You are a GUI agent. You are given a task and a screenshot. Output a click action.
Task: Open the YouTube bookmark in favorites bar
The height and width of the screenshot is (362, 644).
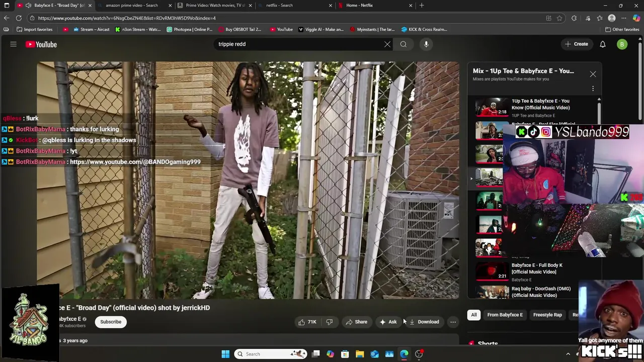point(281,30)
